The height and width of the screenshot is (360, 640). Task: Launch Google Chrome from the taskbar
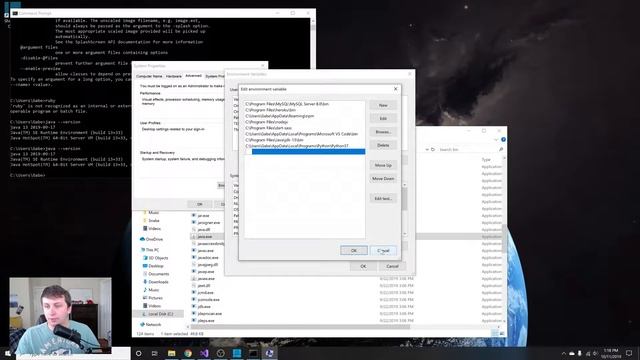coord(188,353)
